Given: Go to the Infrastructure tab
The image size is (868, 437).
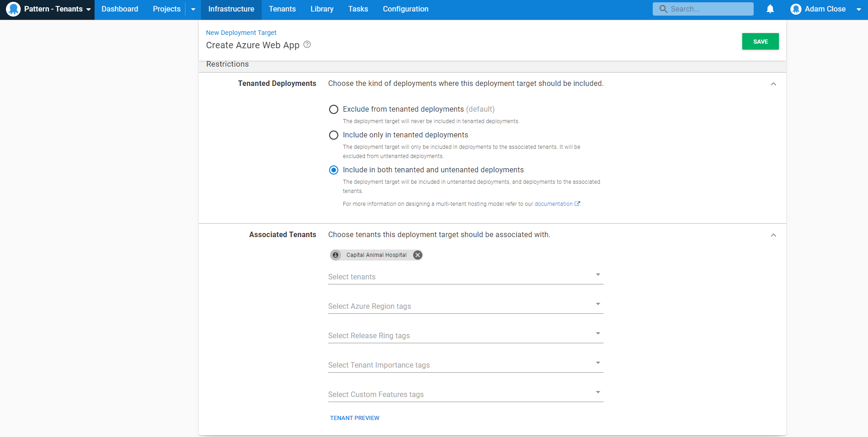Looking at the screenshot, I should pos(231,9).
